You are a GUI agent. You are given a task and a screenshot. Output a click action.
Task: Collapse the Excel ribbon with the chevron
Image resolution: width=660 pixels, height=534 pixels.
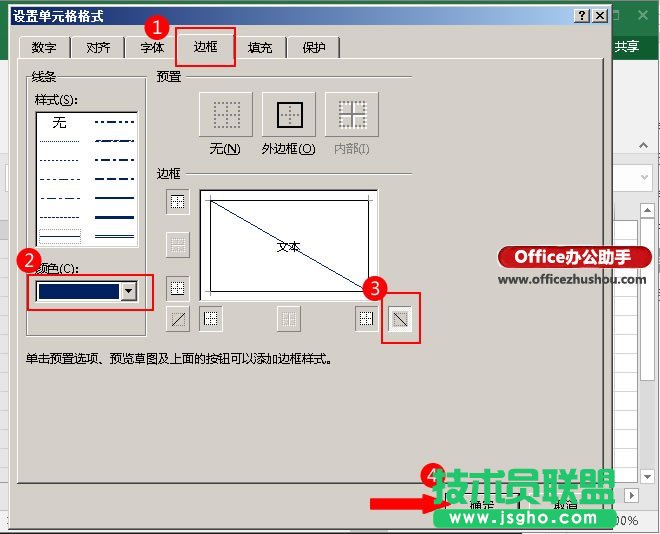(643, 146)
